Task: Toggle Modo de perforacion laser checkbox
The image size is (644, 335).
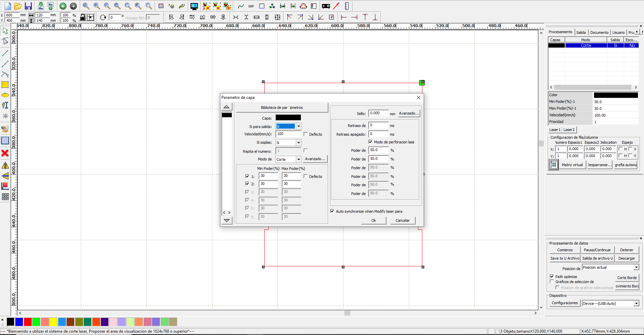Action: (x=370, y=142)
